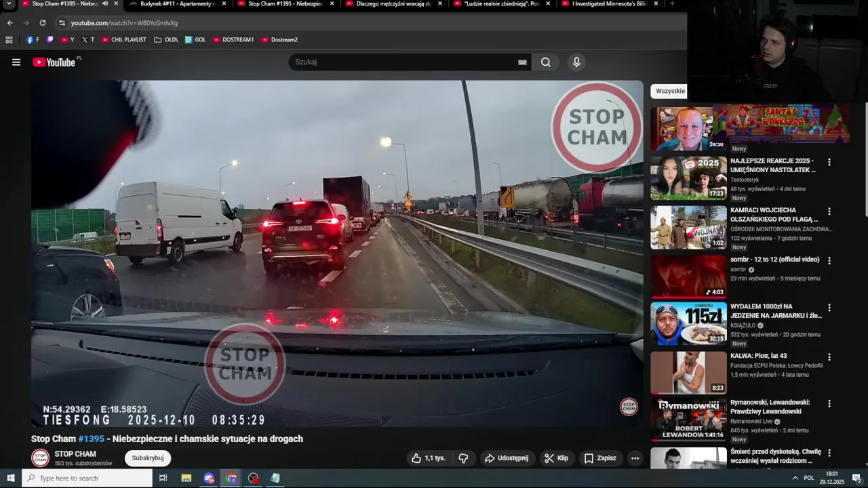868x488 pixels.
Task: Open the Twitch bookmark
Action: 50,40
